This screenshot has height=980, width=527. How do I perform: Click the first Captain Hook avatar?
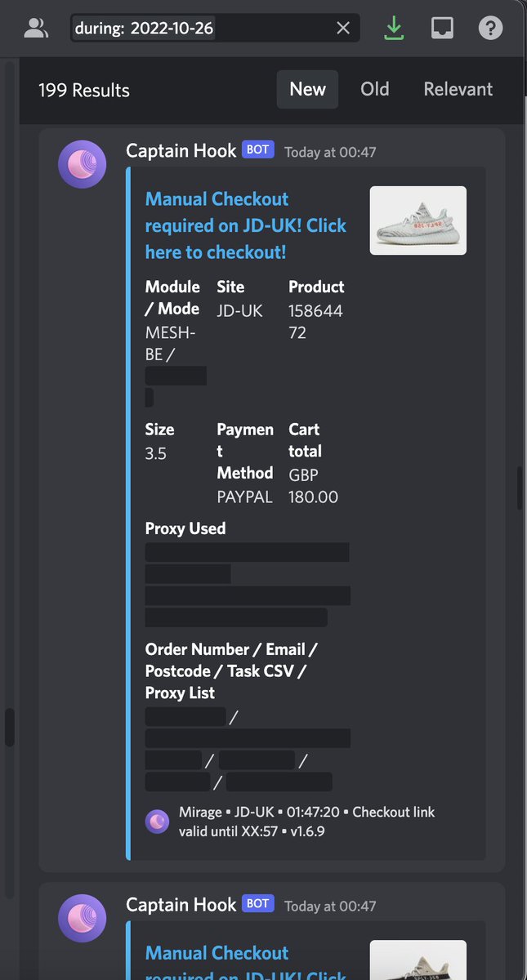(x=82, y=164)
